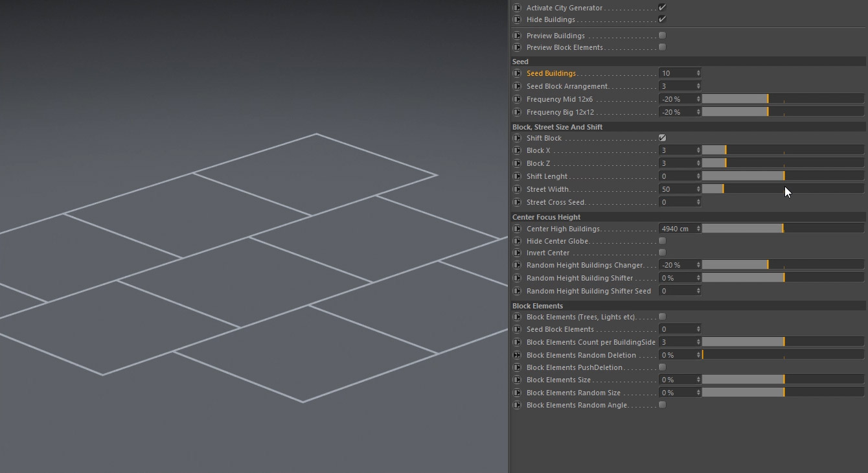
Task: Click keyframe icon beside Shift Block
Action: click(x=517, y=138)
